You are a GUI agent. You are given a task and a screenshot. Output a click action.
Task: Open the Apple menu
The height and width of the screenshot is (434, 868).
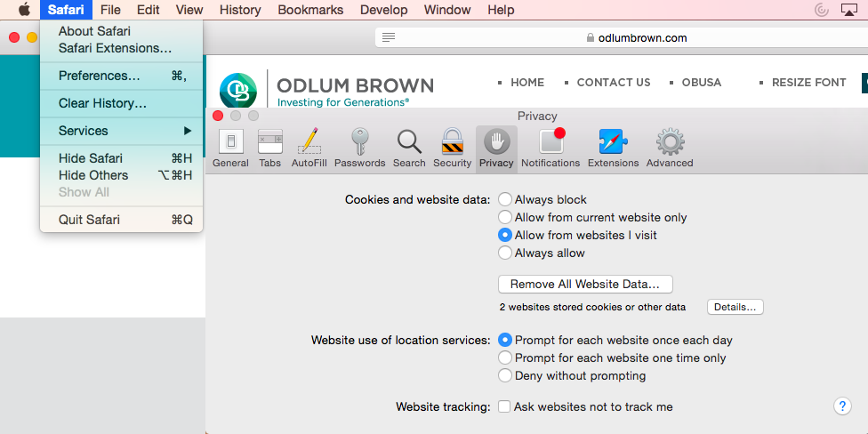click(x=24, y=10)
